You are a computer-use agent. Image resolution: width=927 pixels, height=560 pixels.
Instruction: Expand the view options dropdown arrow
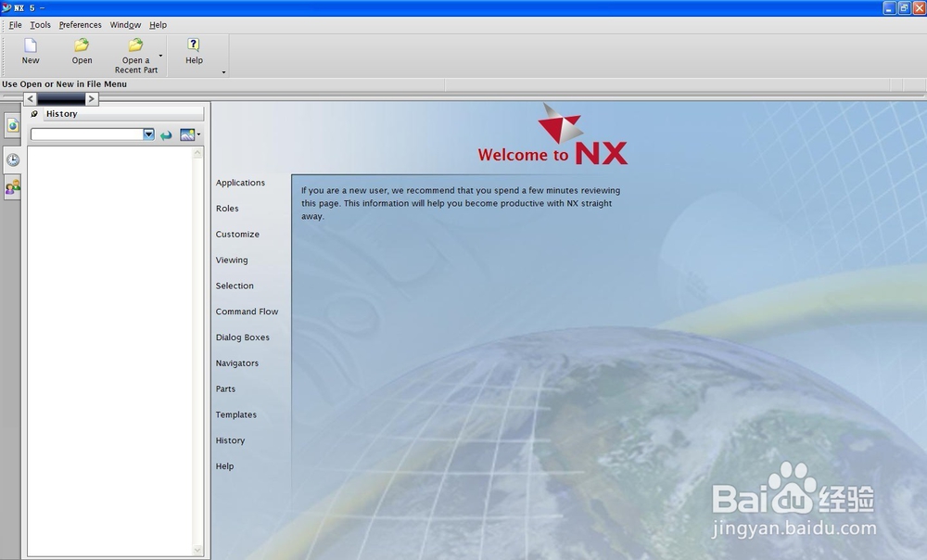(198, 134)
